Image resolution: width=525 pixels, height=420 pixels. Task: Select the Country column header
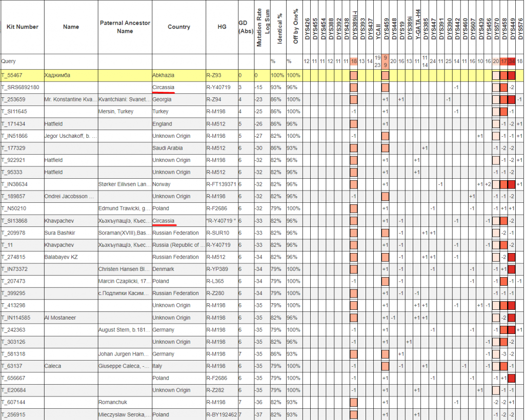[179, 27]
